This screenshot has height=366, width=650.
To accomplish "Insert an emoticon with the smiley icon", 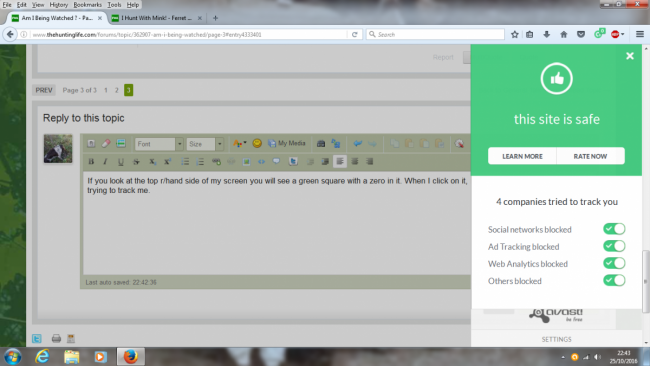I will 257,143.
